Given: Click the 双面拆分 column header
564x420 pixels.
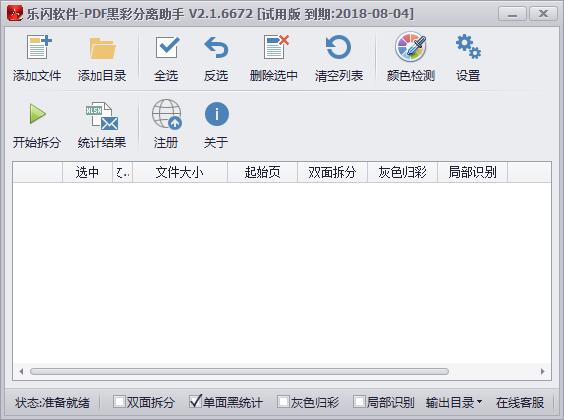Looking at the screenshot, I should [332, 172].
